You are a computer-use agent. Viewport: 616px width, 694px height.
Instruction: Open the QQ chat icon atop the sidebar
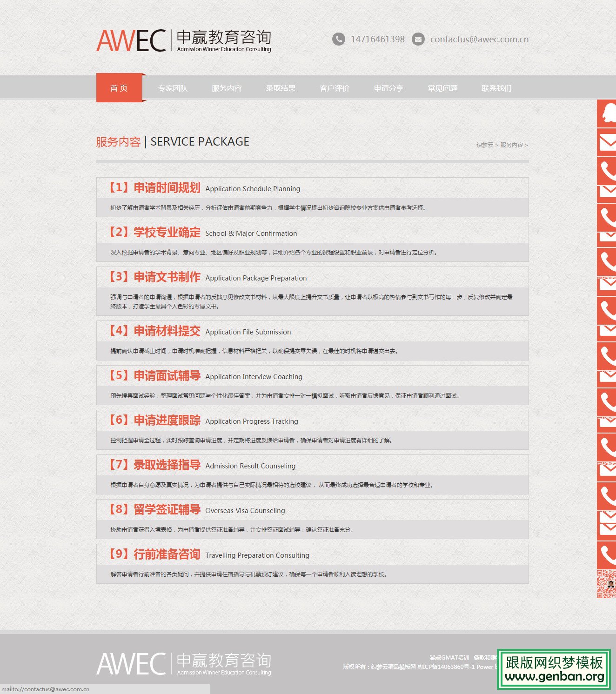coord(607,113)
